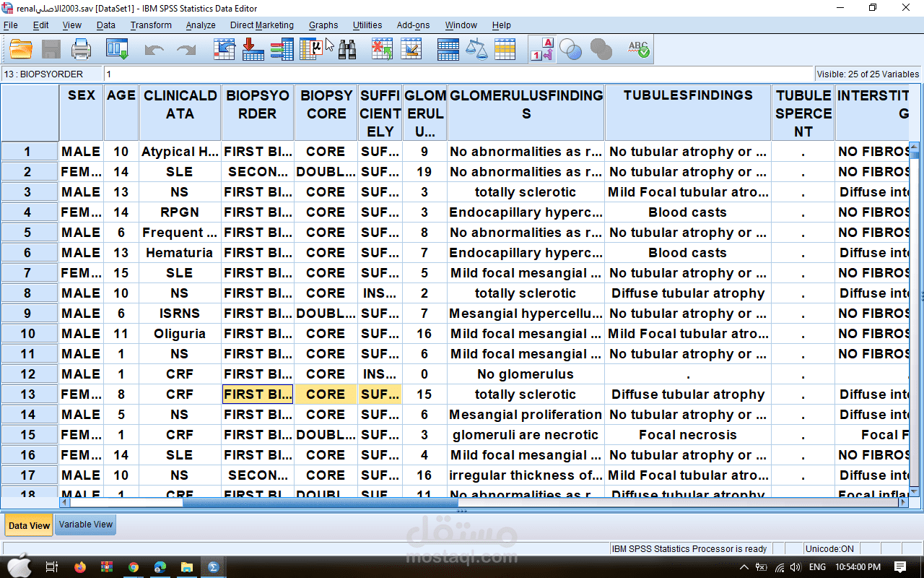Select the CLINICALDATA column header
This screenshot has height=578, width=924.
(x=180, y=113)
